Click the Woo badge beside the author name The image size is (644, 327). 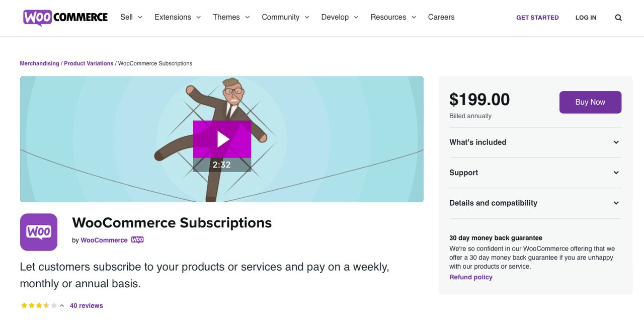tap(137, 240)
